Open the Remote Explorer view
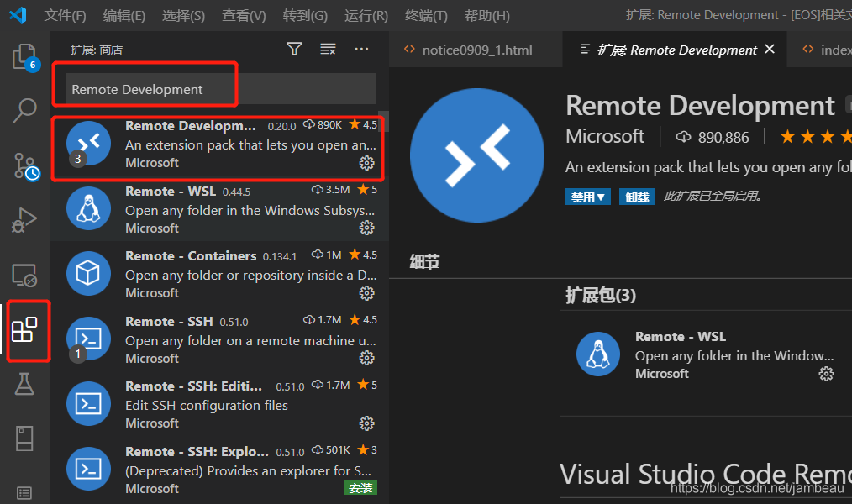 tap(24, 276)
